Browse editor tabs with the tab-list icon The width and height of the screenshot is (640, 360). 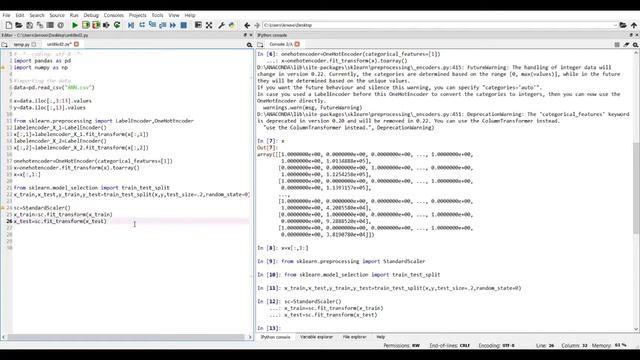(x=4, y=44)
